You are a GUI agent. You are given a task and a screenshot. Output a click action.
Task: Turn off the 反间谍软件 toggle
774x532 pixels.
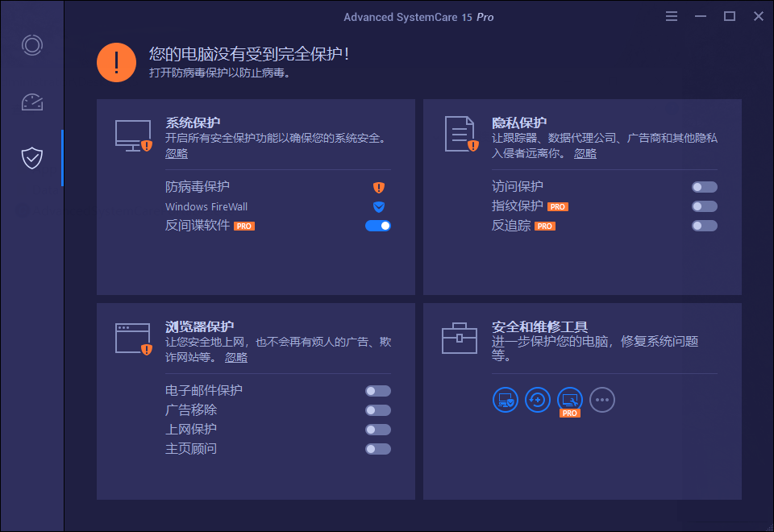378,226
